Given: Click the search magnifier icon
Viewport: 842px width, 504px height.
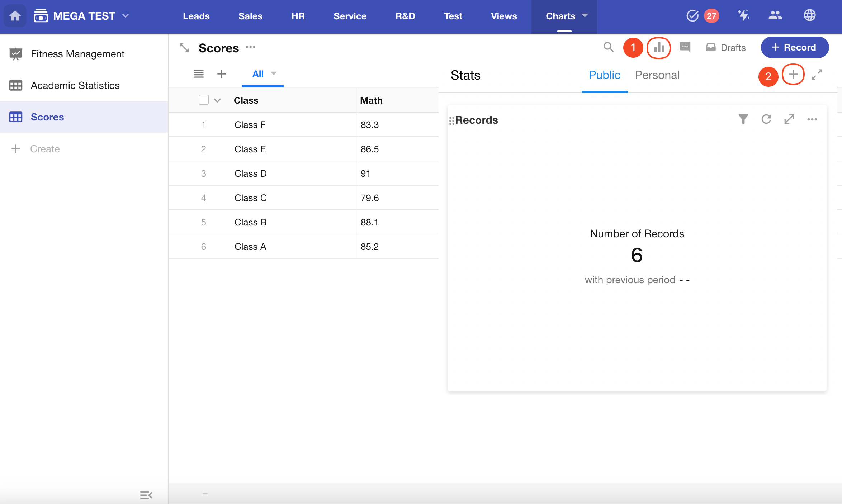Looking at the screenshot, I should (x=608, y=47).
